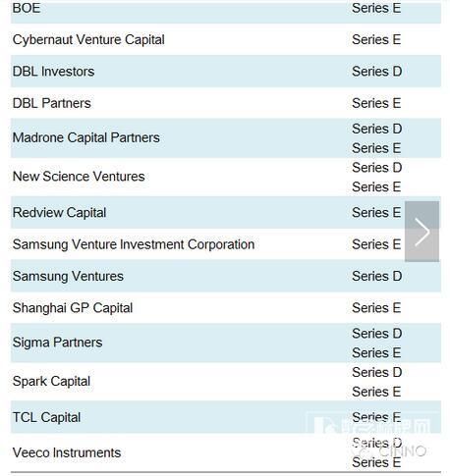Viewport: 450px width, 476px height.
Task: Open Samsung Venture Investment Corporation entry
Action: (134, 244)
